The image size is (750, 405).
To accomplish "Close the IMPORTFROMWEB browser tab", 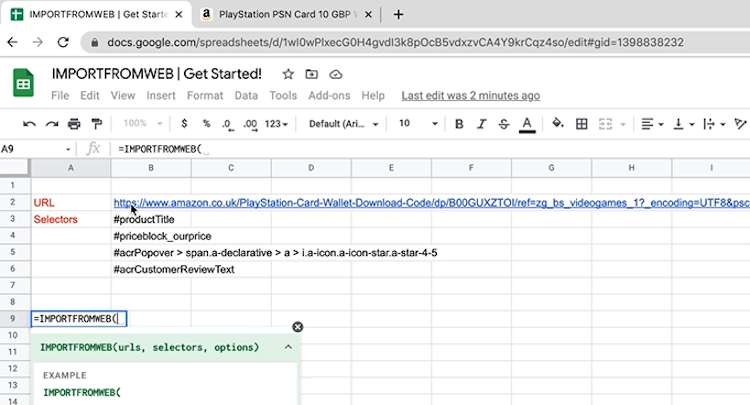I will coord(178,15).
